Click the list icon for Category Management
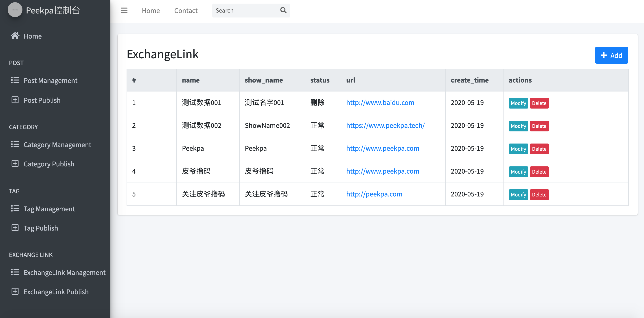 point(15,144)
